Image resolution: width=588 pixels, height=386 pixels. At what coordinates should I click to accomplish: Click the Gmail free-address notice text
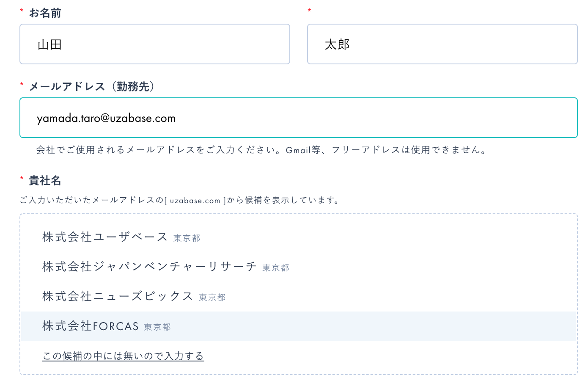[261, 150]
